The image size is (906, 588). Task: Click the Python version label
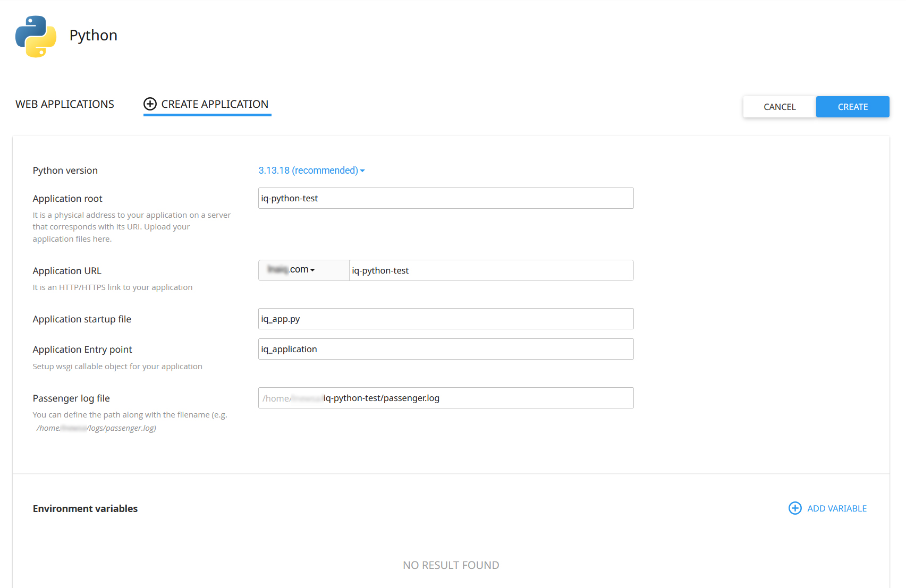point(65,171)
